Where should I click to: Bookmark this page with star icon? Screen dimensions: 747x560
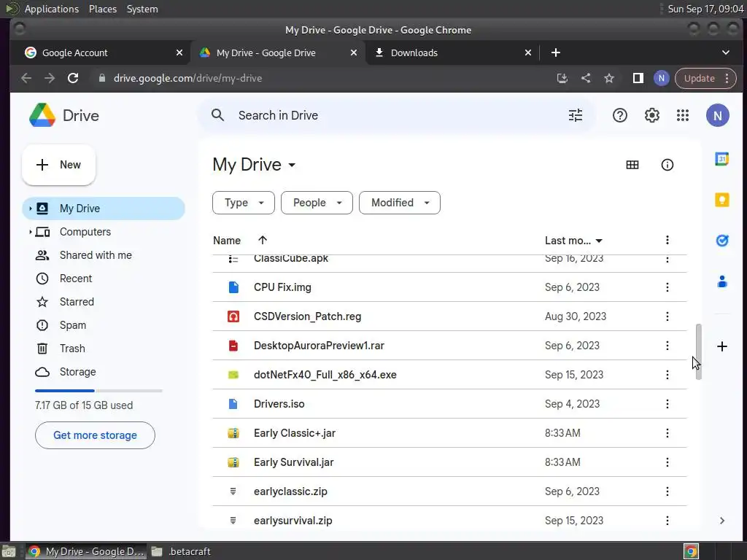click(x=609, y=78)
